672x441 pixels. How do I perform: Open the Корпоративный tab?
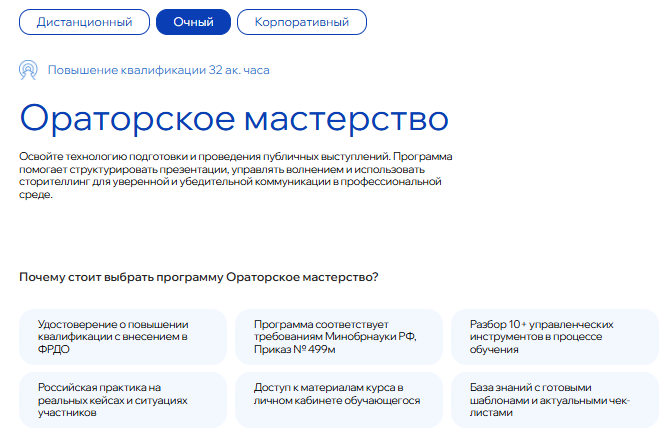pyautogui.click(x=302, y=21)
